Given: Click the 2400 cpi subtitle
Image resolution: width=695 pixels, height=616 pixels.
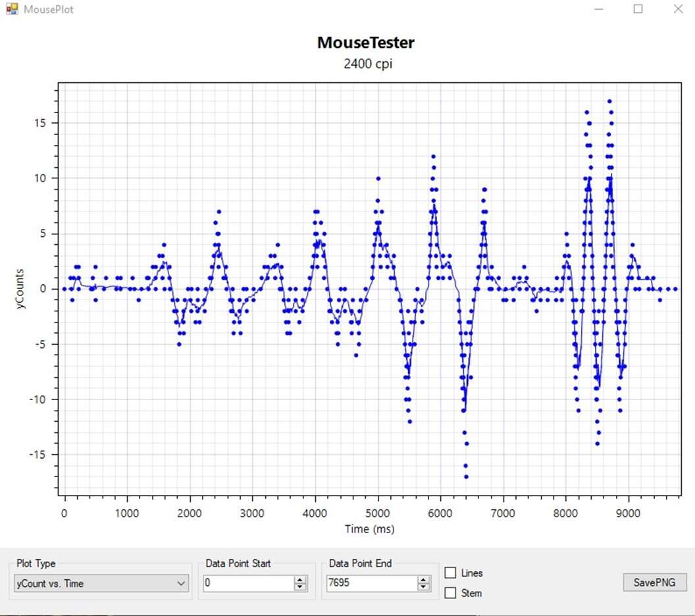Looking at the screenshot, I should pos(368,64).
